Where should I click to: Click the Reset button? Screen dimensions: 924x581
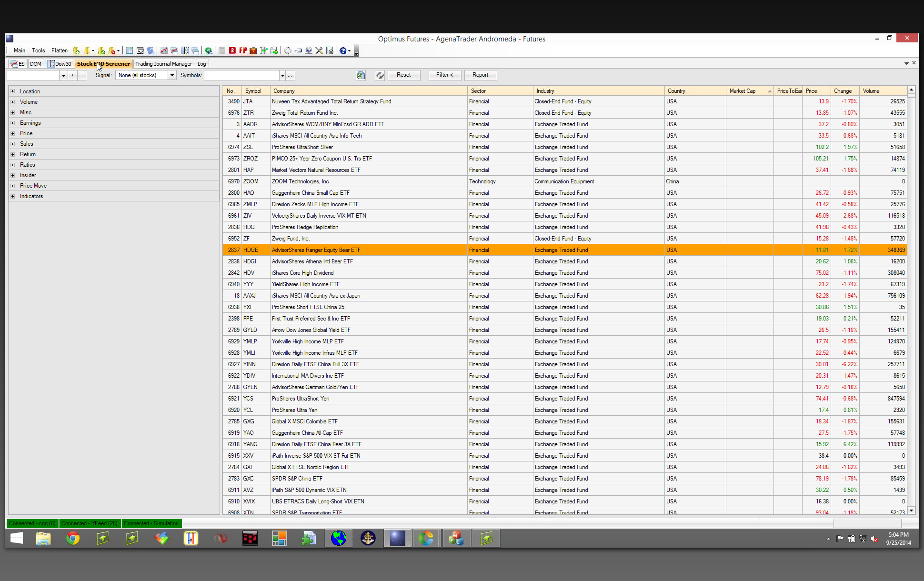coord(403,75)
